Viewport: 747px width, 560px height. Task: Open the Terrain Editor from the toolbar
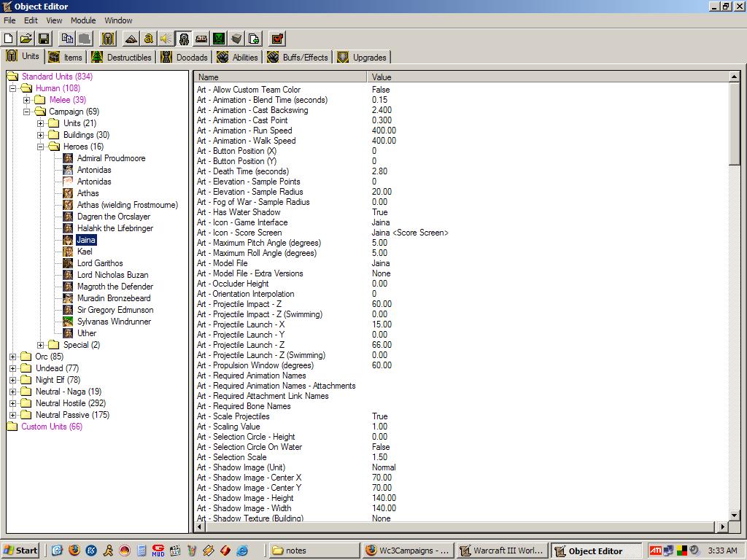[131, 39]
